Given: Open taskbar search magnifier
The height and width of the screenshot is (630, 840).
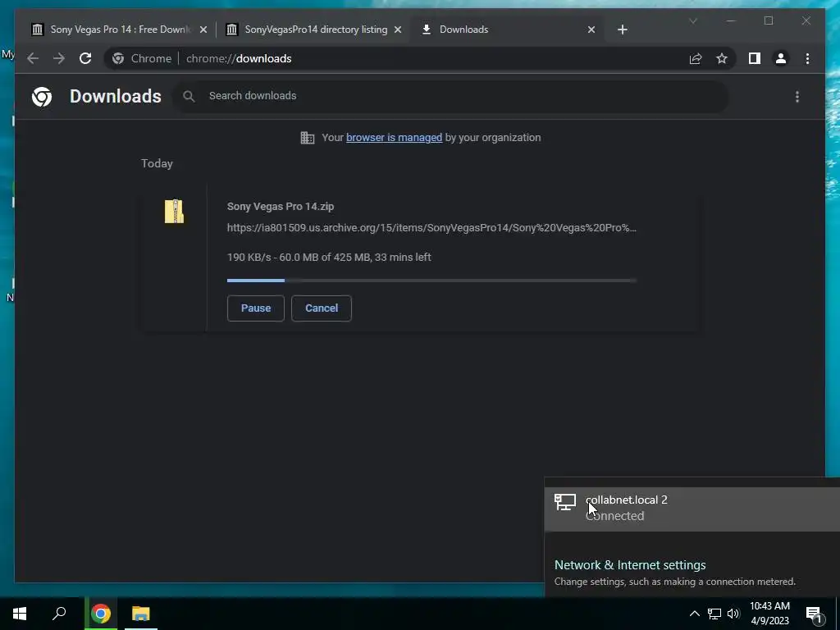Looking at the screenshot, I should [x=59, y=614].
